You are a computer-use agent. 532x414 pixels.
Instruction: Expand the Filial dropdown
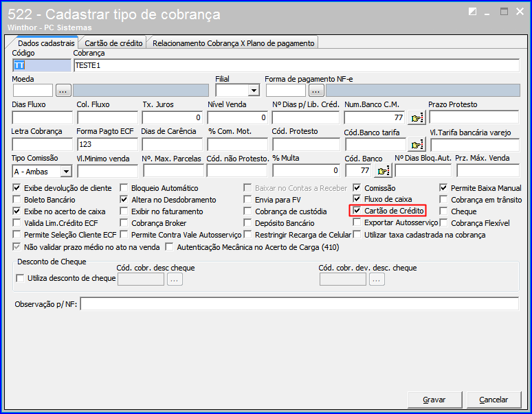254,91
